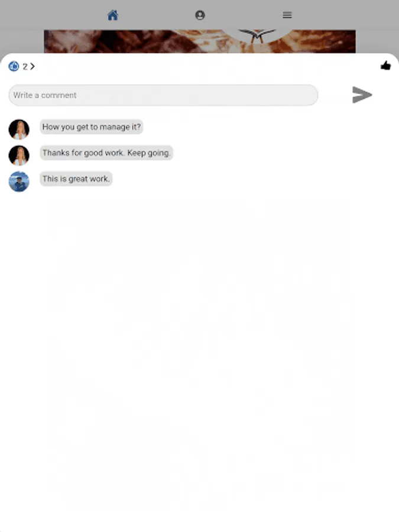Open the profile account icon
The image size is (399, 532).
click(x=200, y=15)
